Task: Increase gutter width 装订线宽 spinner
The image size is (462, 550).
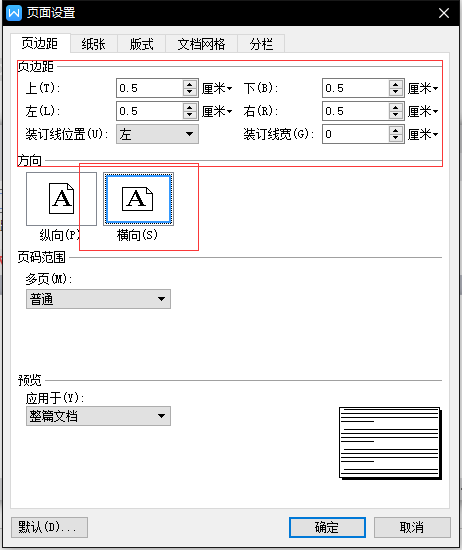Action: 396,130
